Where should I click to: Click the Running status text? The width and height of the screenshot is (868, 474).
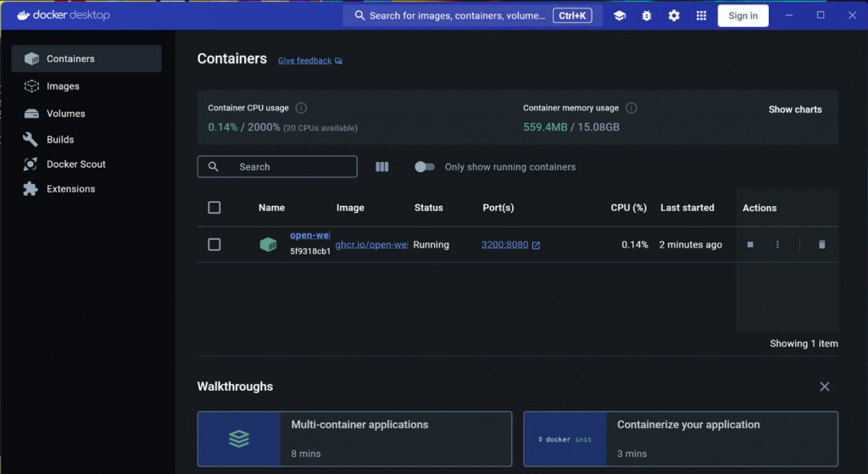(x=431, y=245)
